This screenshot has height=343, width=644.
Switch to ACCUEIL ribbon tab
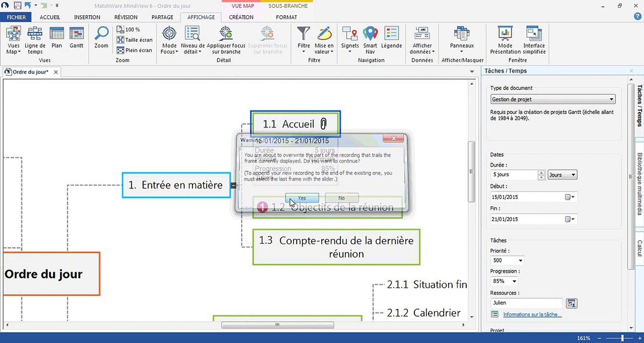tap(50, 17)
